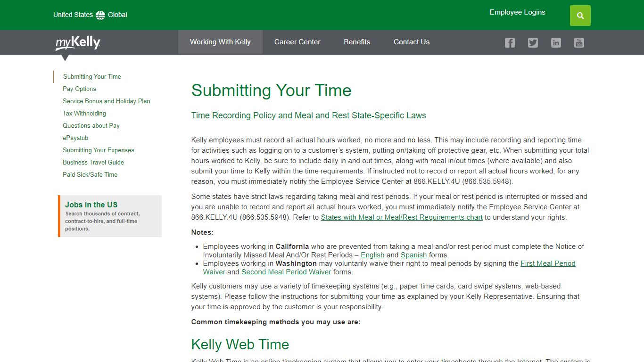Open the English missed meal form
The image size is (644, 362).
tap(372, 255)
